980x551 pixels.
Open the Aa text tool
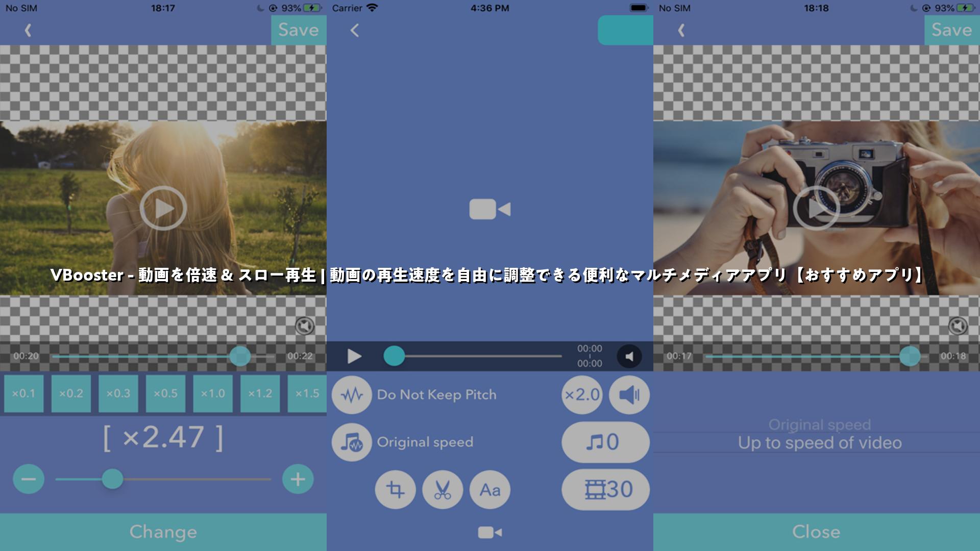[490, 490]
